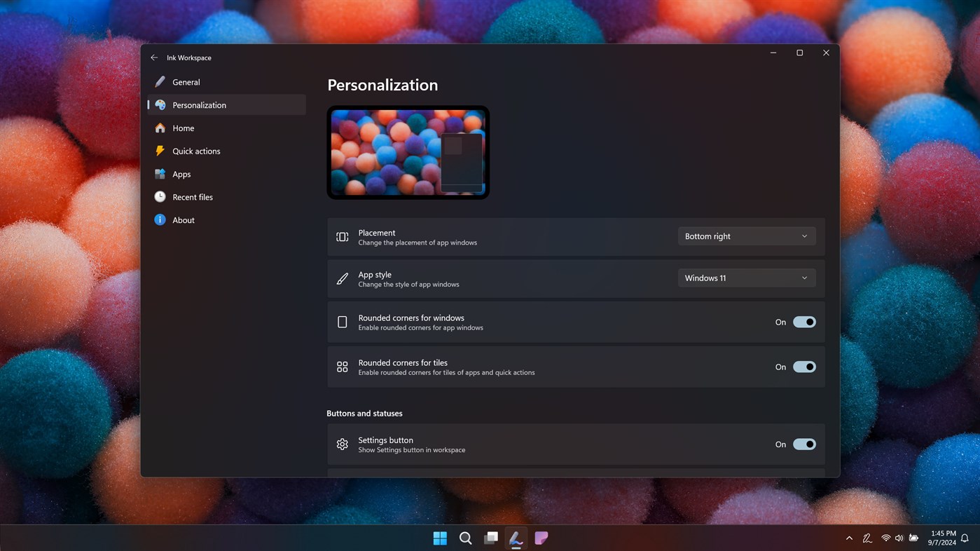Image resolution: width=980 pixels, height=551 pixels.
Task: Open Wi-Fi network tray icon
Action: coord(886,538)
